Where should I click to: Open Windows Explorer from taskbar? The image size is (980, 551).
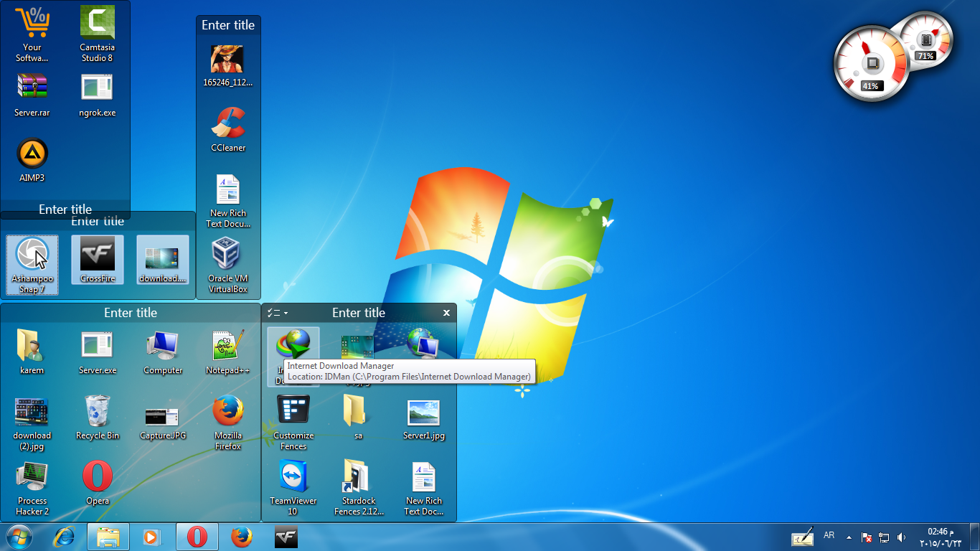108,537
